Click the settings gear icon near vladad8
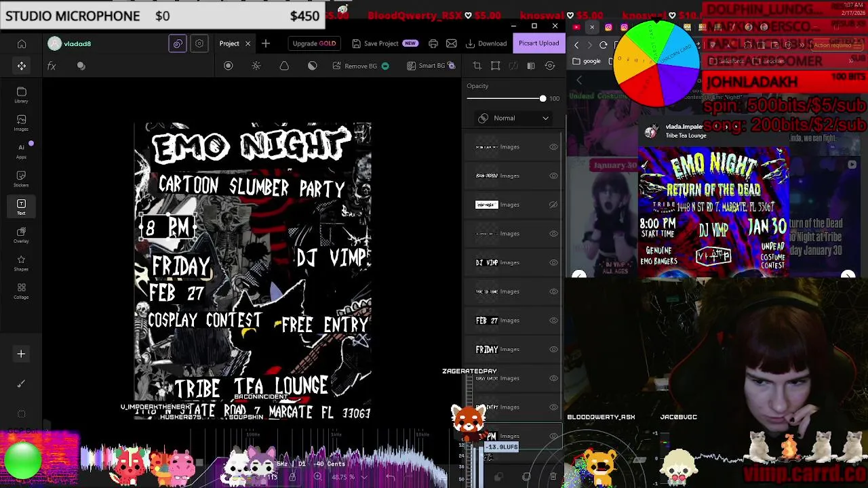 (x=199, y=43)
